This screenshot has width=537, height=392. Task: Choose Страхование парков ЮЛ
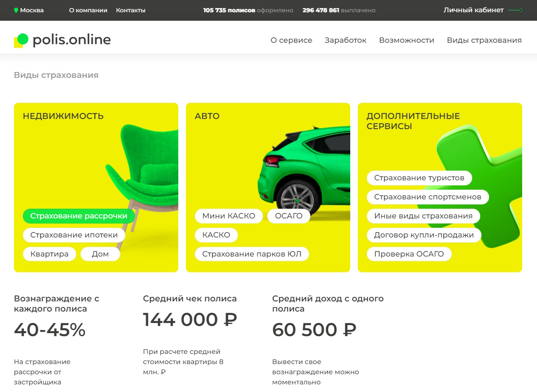(x=252, y=254)
